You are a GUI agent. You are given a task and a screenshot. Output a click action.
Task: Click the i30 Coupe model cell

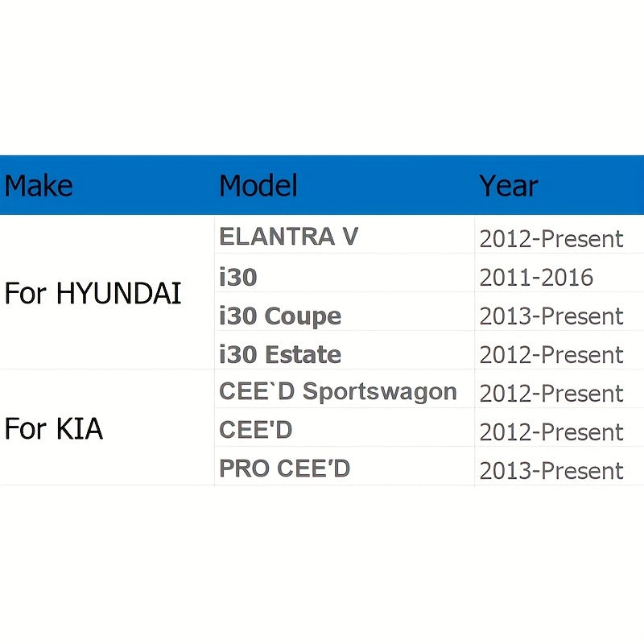tap(280, 316)
